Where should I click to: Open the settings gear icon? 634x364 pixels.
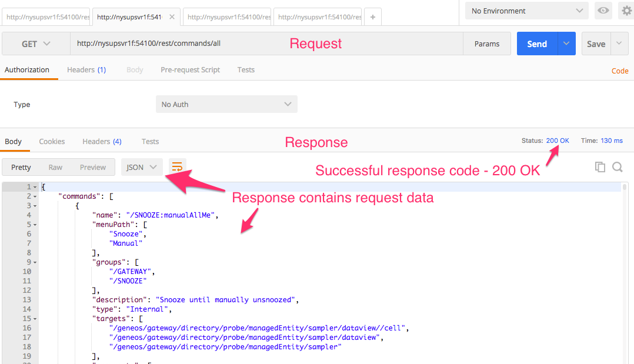pos(627,11)
